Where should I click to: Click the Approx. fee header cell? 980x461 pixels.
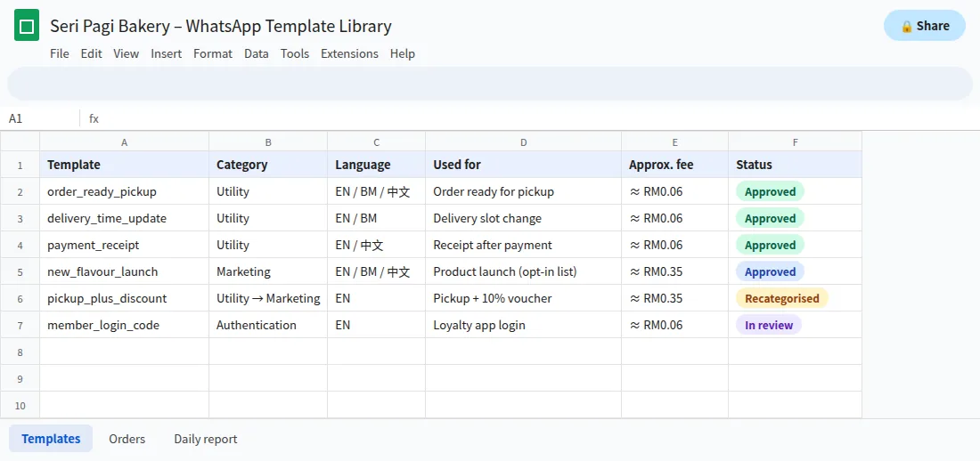pos(675,165)
